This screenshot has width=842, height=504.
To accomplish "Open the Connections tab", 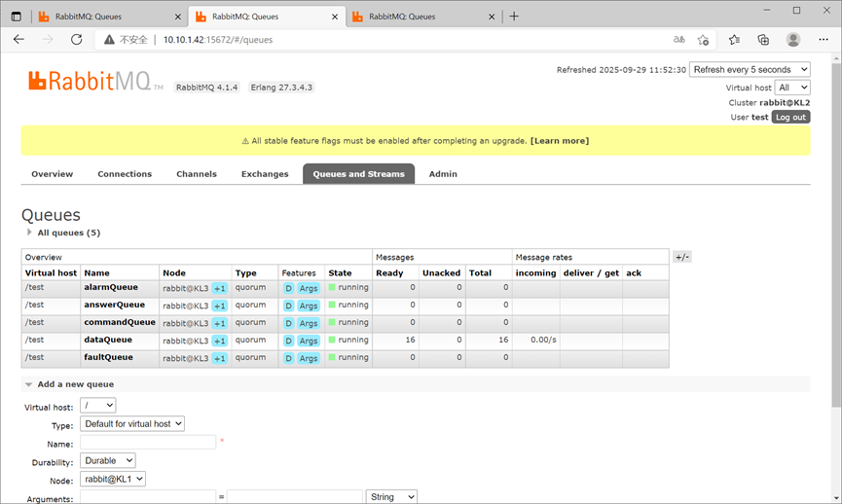I will point(125,174).
